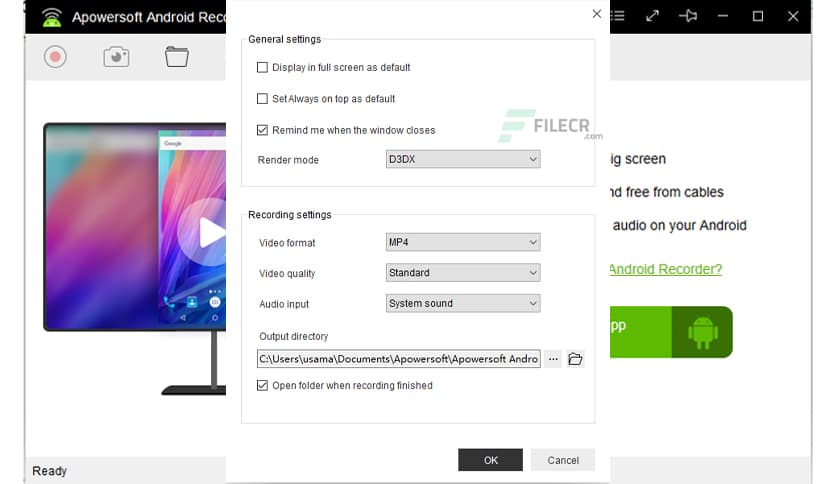Click the monitor preview image in the main window
The image size is (836, 484).
pyautogui.click(x=135, y=227)
